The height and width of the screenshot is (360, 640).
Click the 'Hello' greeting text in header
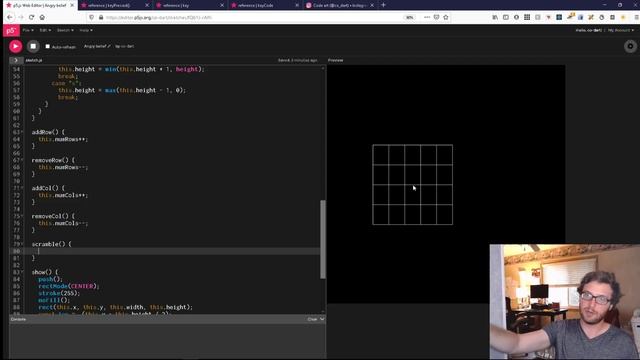[589, 30]
